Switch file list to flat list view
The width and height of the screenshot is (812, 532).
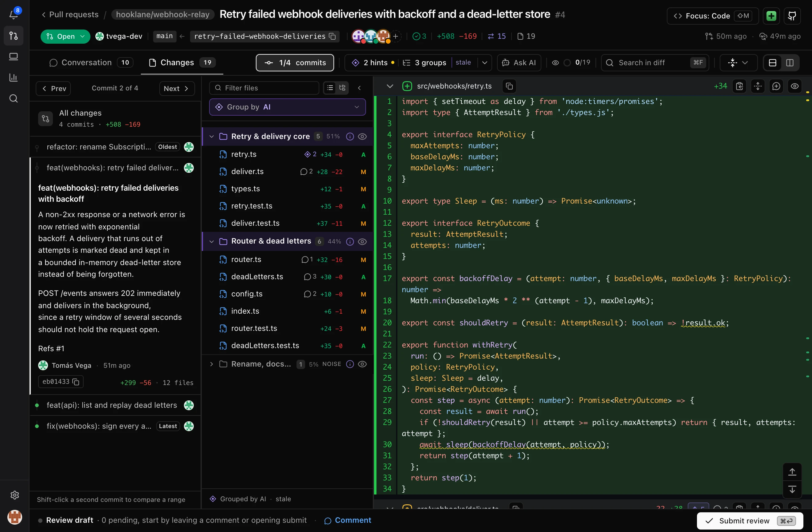pyautogui.click(x=330, y=88)
